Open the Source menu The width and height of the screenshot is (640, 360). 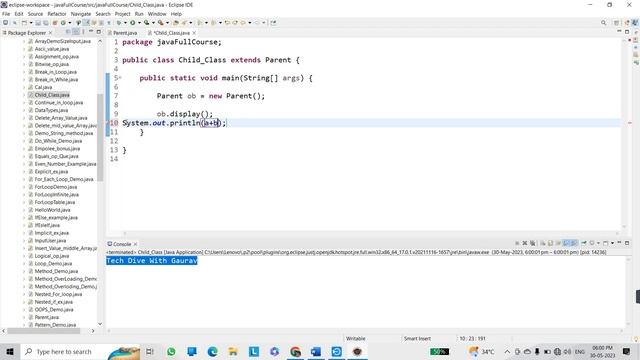(35, 14)
